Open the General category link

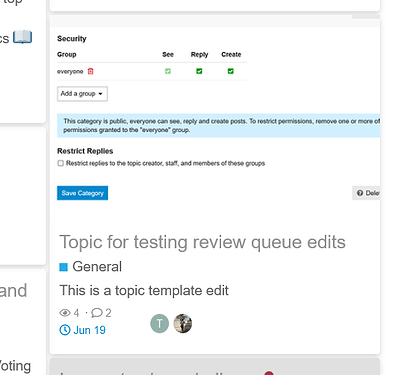coord(97,267)
